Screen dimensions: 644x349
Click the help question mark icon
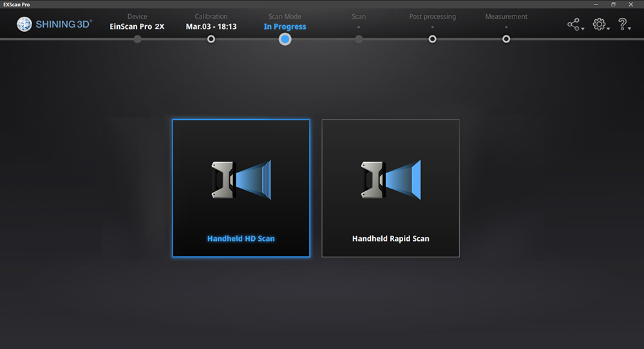622,24
